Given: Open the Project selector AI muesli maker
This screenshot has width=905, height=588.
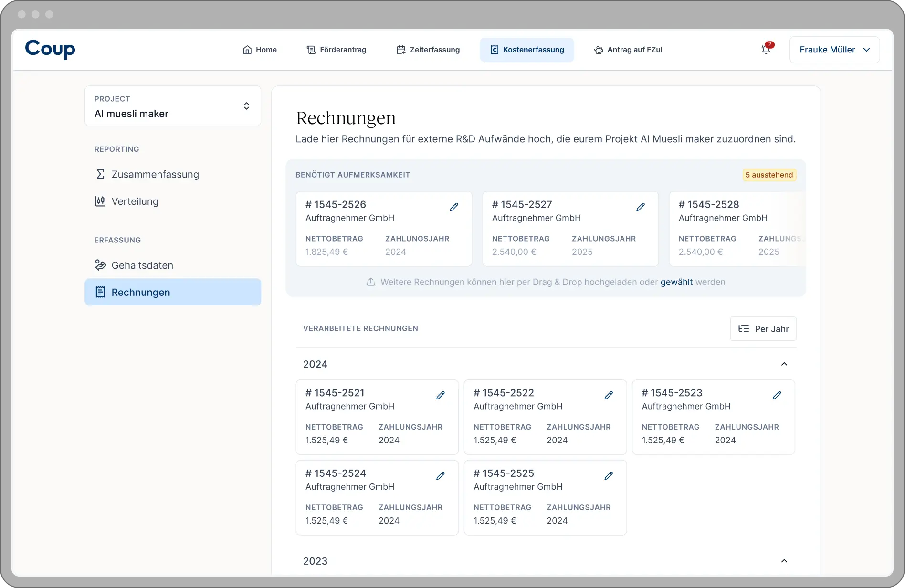Looking at the screenshot, I should point(173,106).
